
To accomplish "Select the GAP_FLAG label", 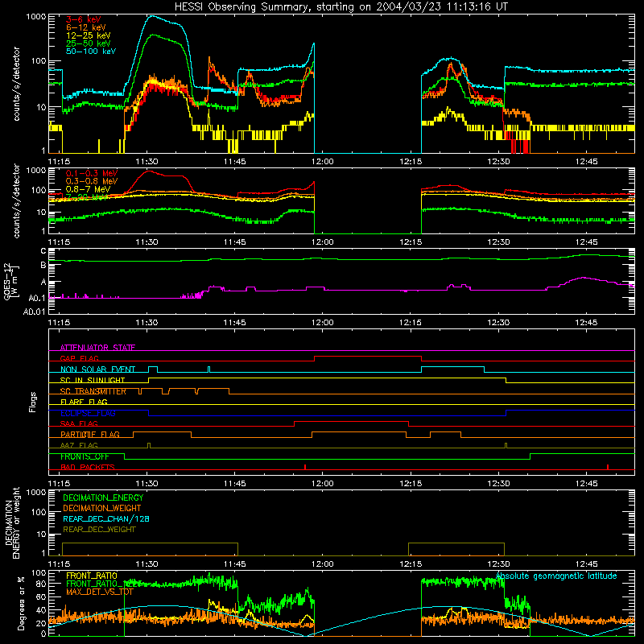I will [x=79, y=358].
